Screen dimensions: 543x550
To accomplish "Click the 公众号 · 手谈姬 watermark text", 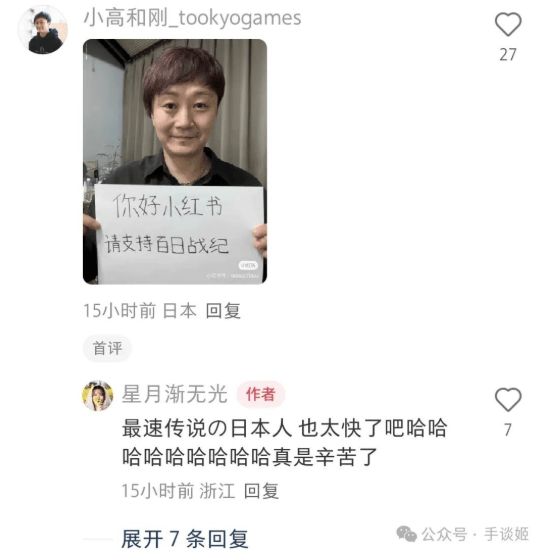I will (x=475, y=534).
